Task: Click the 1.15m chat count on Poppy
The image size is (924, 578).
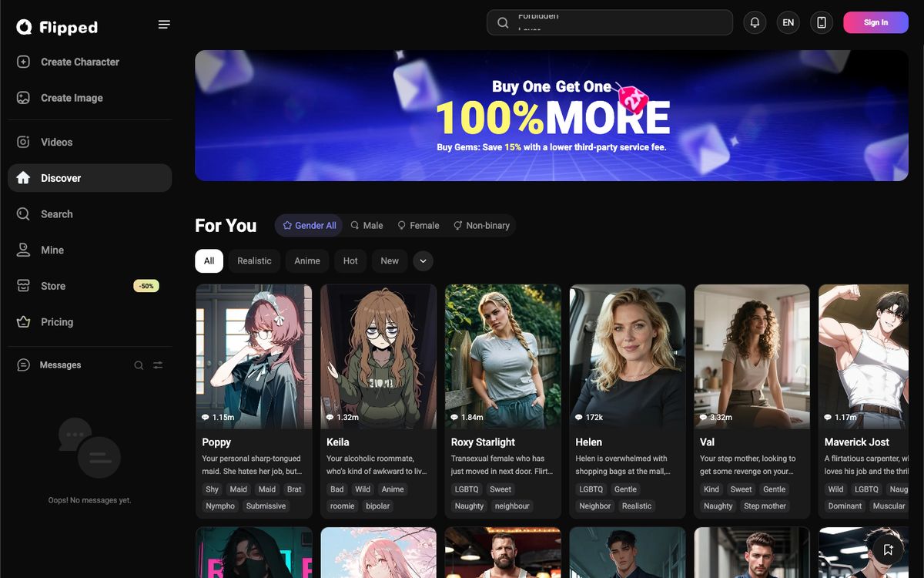Action: coord(218,417)
